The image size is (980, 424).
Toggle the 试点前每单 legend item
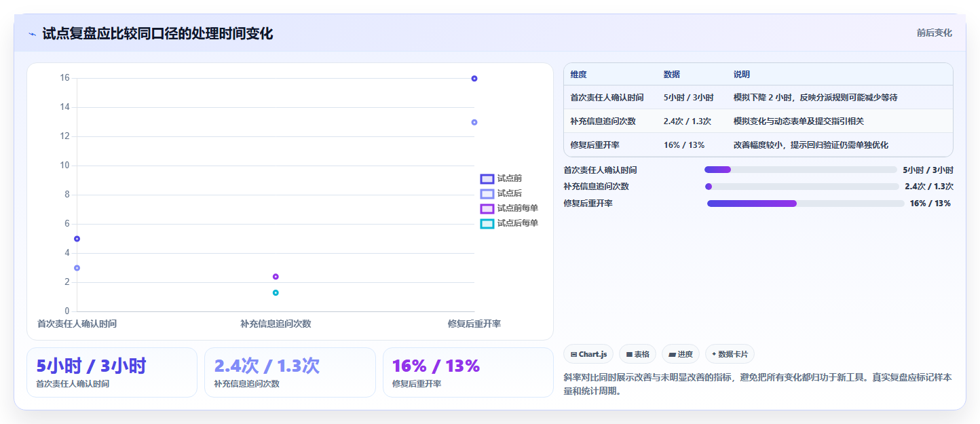509,208
